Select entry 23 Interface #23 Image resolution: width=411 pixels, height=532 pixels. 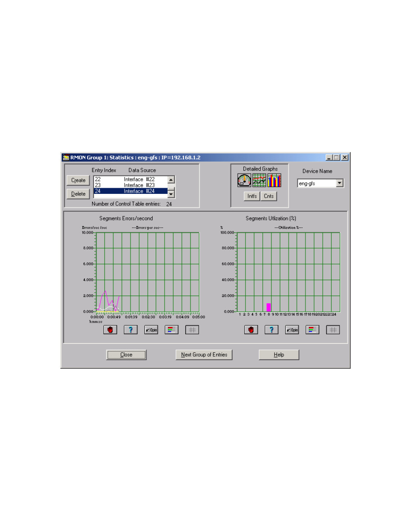click(x=131, y=185)
